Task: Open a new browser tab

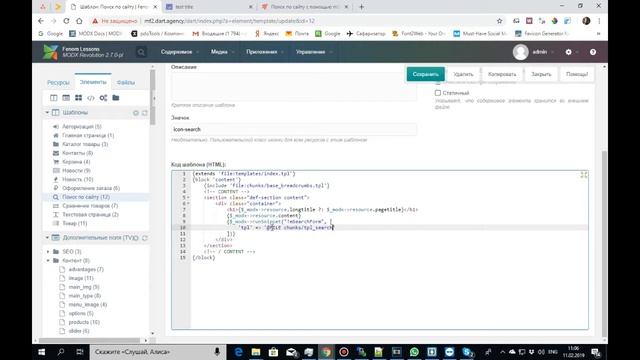Action: (x=361, y=7)
